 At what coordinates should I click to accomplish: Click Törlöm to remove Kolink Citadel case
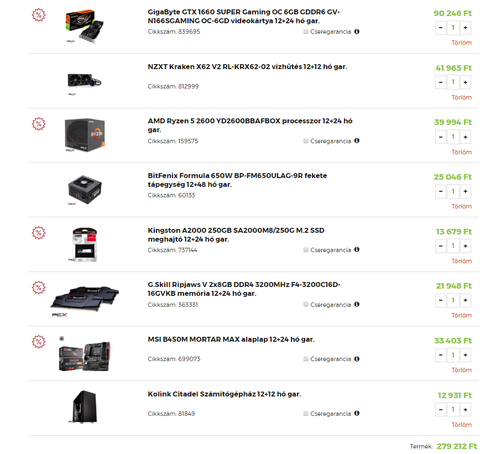462,425
